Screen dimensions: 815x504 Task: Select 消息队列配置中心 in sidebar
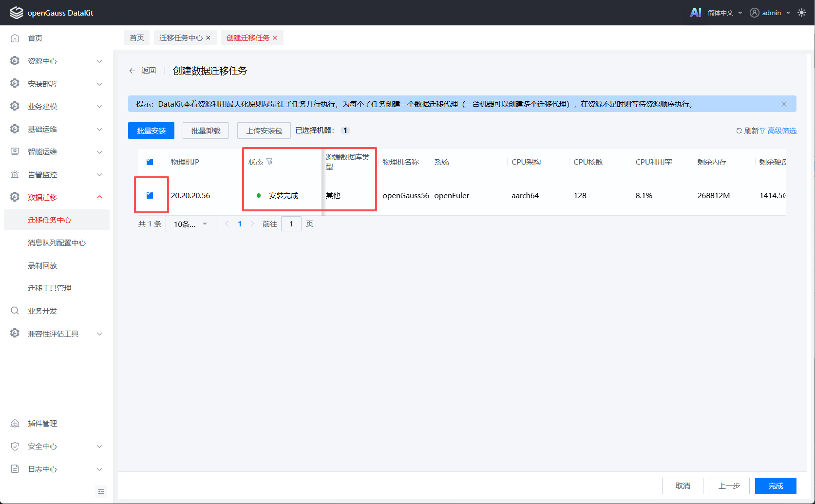(x=57, y=243)
